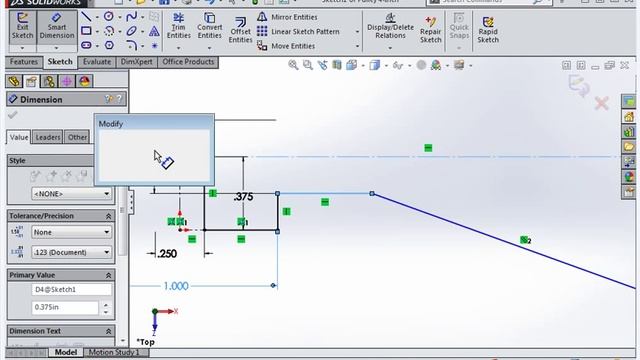Click View Orientation cube icon
640x360 pixels.
(351, 65)
